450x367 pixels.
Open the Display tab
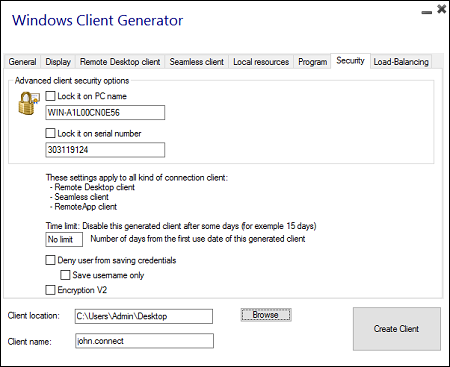(x=58, y=62)
